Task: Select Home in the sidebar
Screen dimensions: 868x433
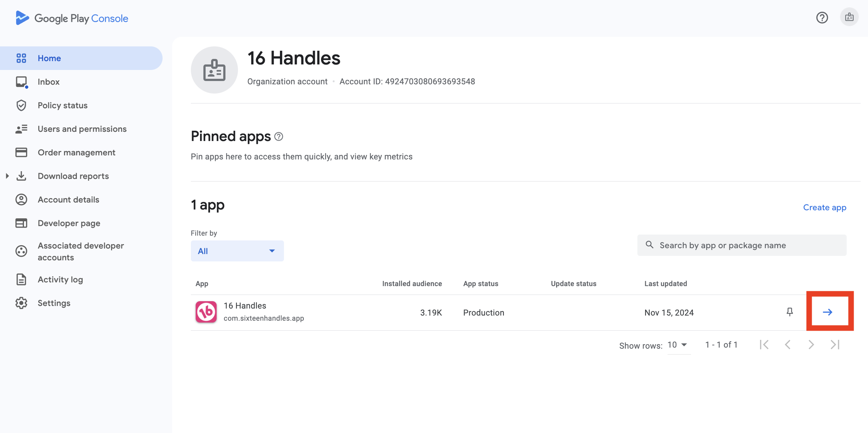Action: tap(81, 58)
